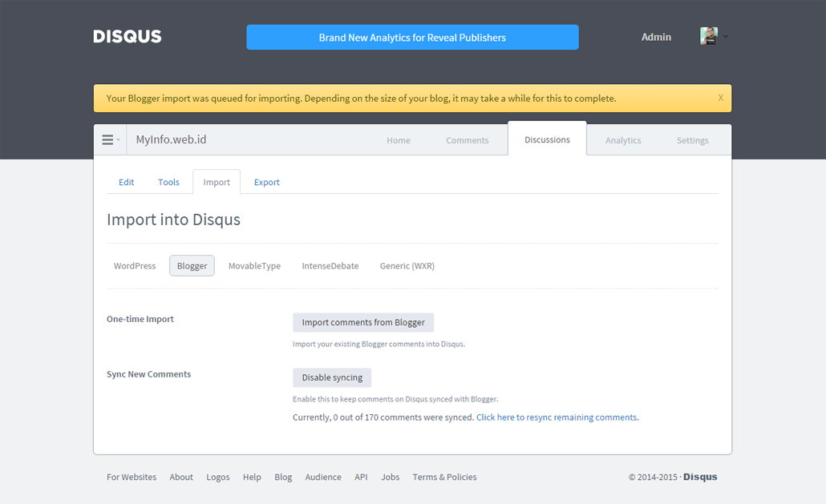Open the Settings tab
This screenshot has height=504, width=826.
[x=692, y=140]
